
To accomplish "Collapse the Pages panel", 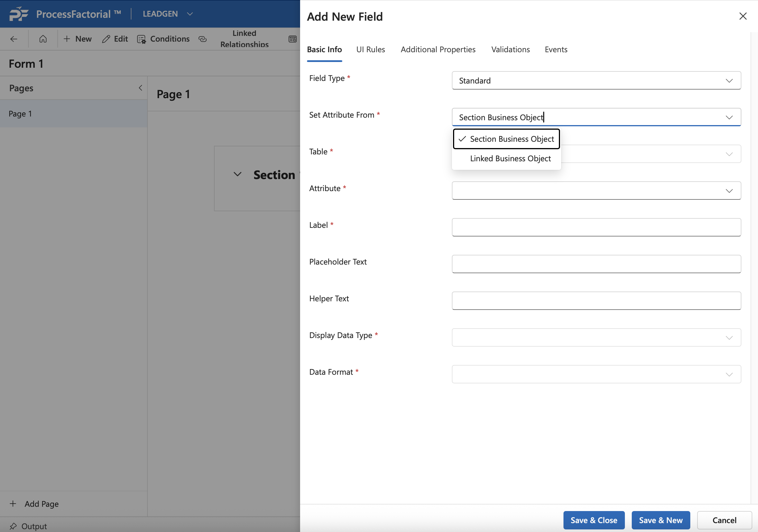I will tap(140, 88).
